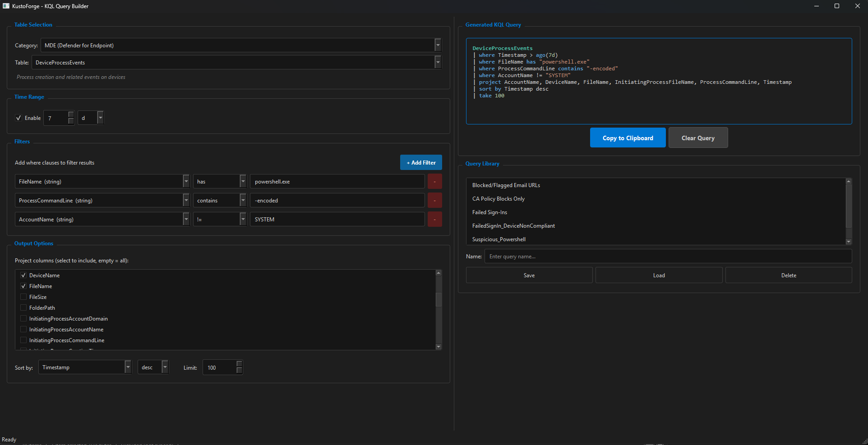Change the 'has' operator dropdown

click(220, 181)
